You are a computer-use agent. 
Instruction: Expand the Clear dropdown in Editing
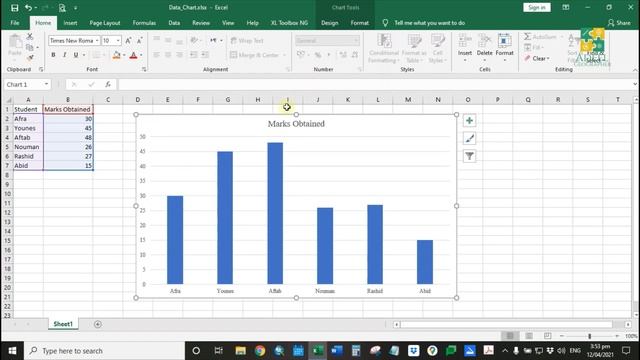[x=548, y=59]
